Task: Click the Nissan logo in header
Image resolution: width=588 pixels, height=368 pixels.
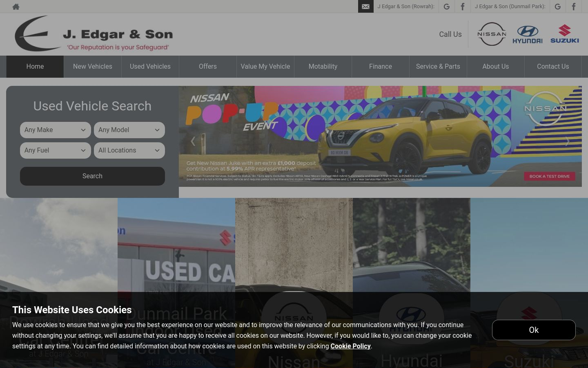Action: (492, 34)
